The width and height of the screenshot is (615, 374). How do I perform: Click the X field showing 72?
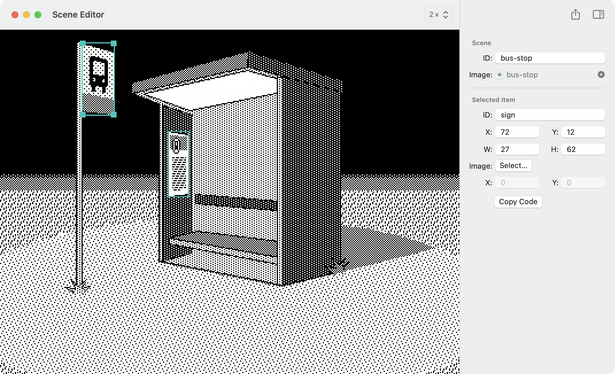click(517, 132)
